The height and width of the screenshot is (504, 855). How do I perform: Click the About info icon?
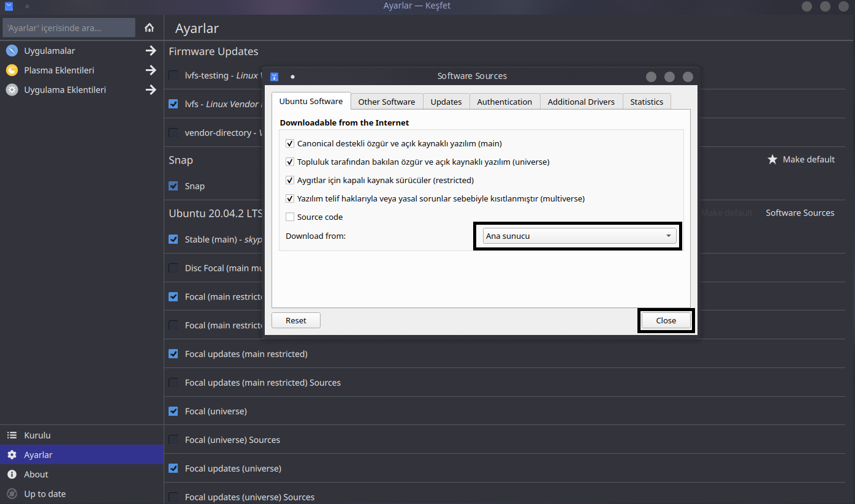[12, 474]
